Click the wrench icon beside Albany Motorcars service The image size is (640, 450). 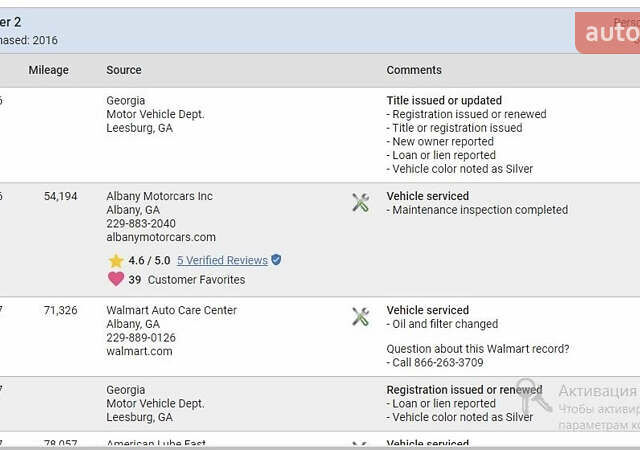(360, 203)
